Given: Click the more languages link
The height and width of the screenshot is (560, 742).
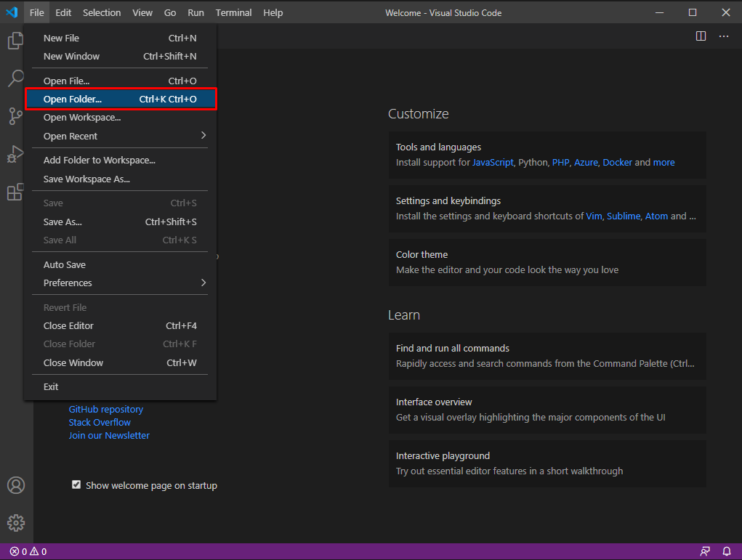Looking at the screenshot, I should (664, 162).
